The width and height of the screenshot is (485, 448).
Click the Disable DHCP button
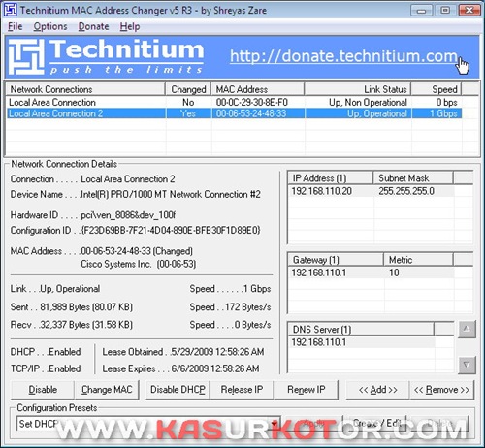[x=178, y=390]
